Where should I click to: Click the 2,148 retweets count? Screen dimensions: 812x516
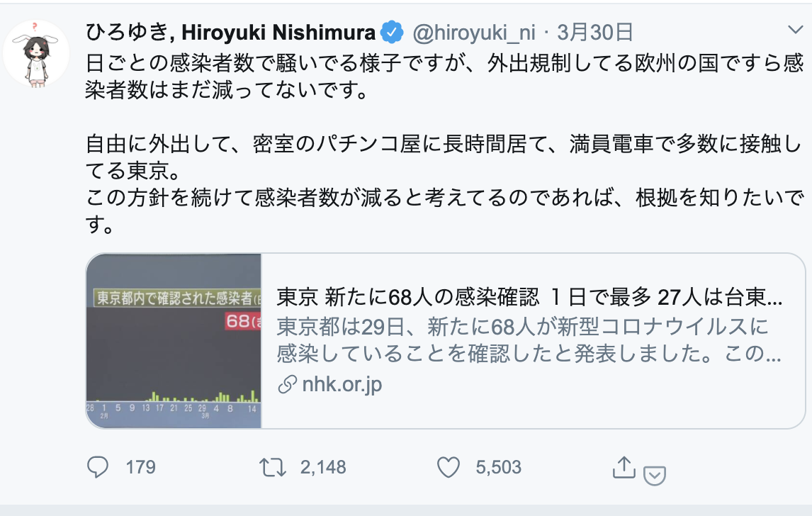point(322,467)
